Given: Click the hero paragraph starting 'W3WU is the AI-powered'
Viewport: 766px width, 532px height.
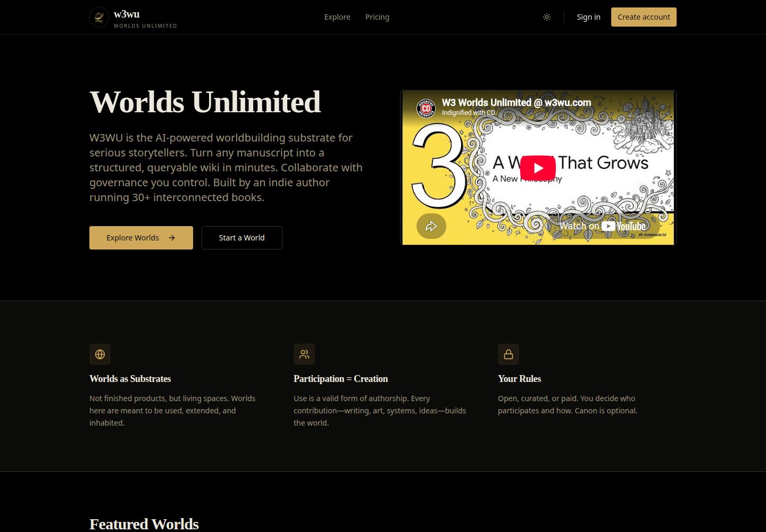Looking at the screenshot, I should pos(226,168).
